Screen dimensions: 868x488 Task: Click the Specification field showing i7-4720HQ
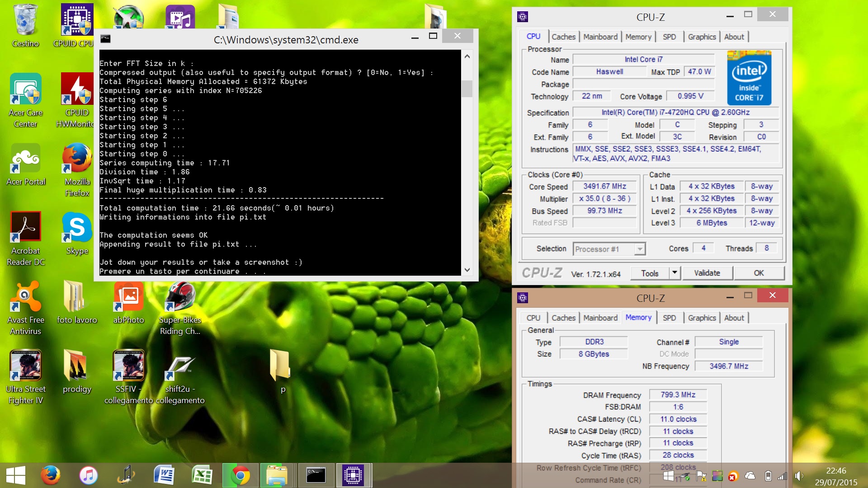click(x=675, y=113)
